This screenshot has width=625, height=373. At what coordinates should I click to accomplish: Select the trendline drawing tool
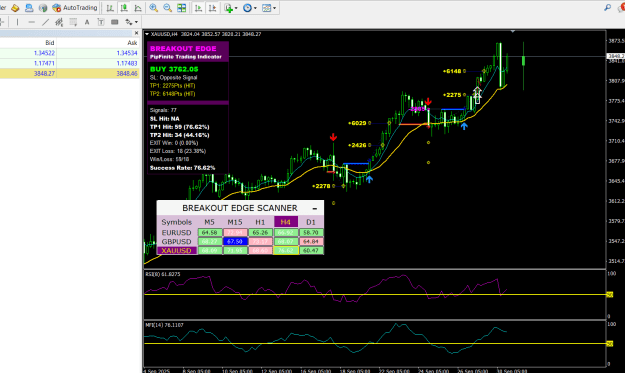coord(45,22)
